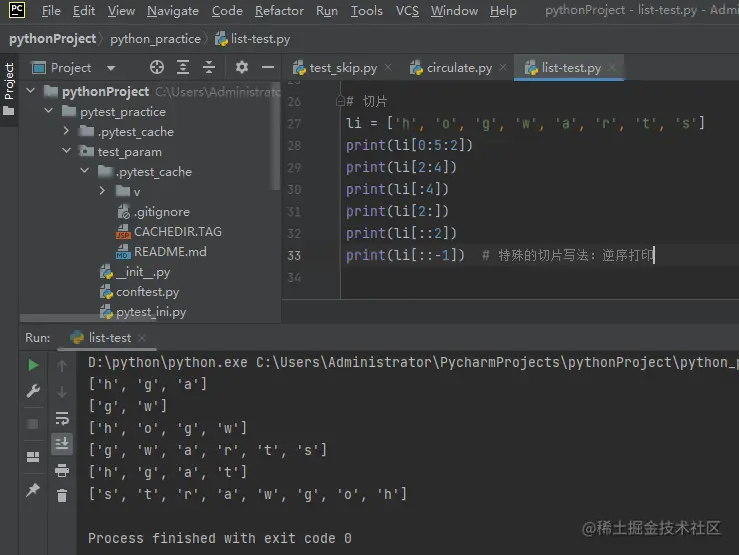Click the PyCharm application logo icon
739x555 pixels.
pyautogui.click(x=17, y=10)
